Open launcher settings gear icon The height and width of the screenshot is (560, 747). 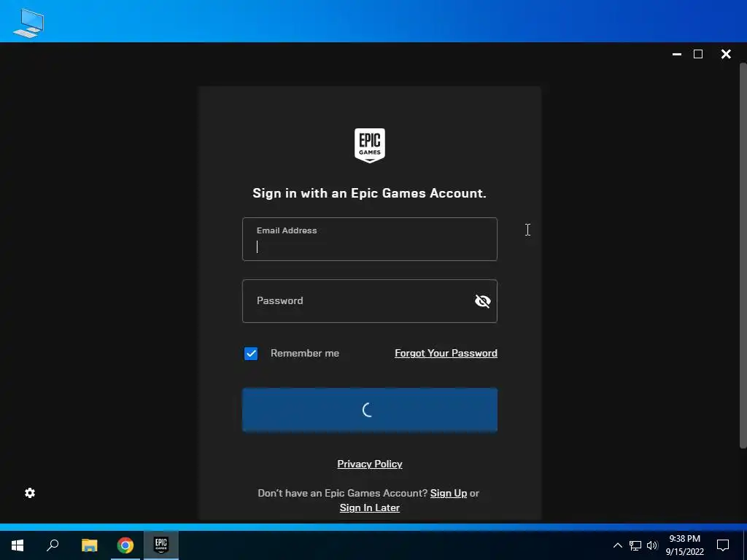pyautogui.click(x=30, y=493)
